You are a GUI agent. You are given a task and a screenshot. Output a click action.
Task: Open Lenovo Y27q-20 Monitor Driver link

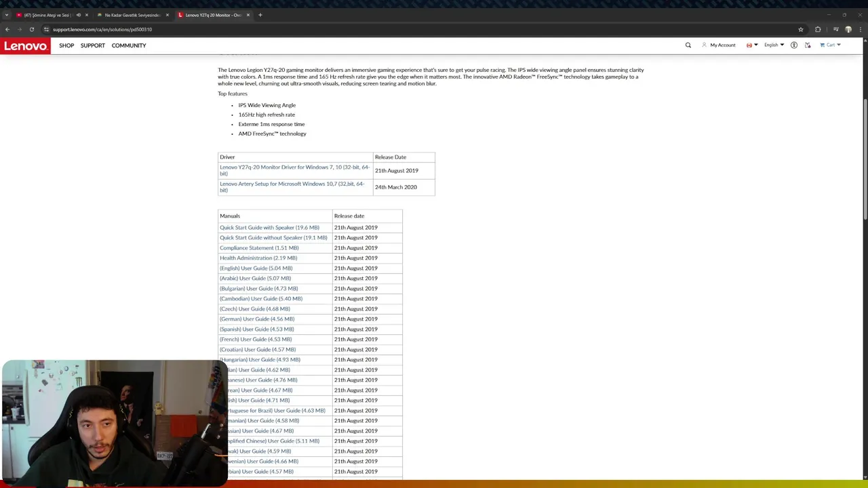[x=294, y=170]
